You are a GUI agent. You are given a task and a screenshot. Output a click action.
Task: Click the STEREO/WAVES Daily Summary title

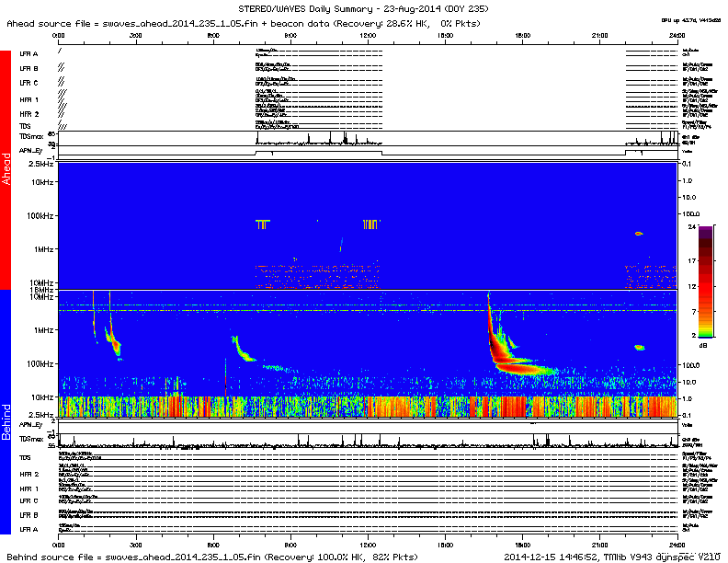(x=363, y=9)
